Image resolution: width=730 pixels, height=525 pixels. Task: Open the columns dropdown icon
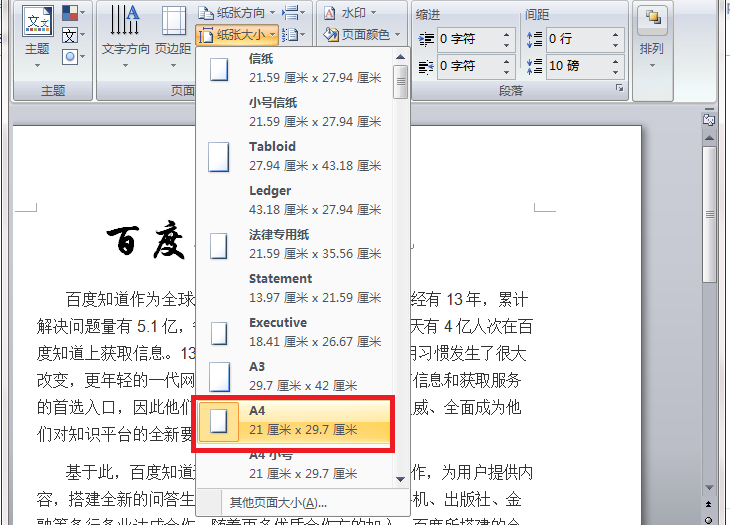294,35
